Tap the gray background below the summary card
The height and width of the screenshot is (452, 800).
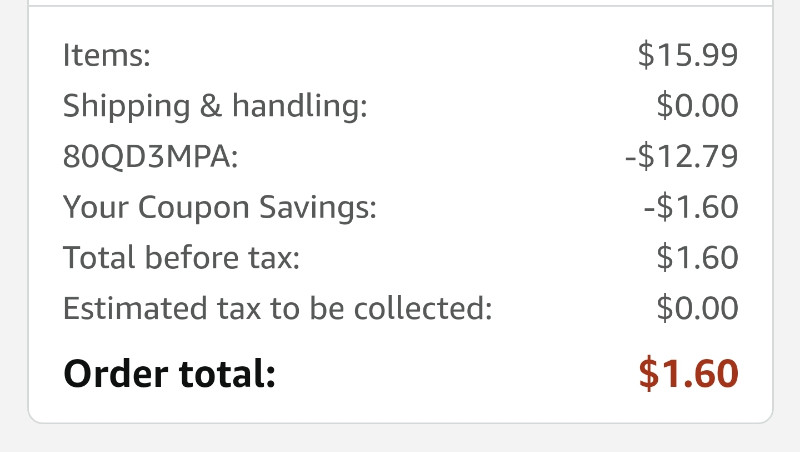(400, 439)
